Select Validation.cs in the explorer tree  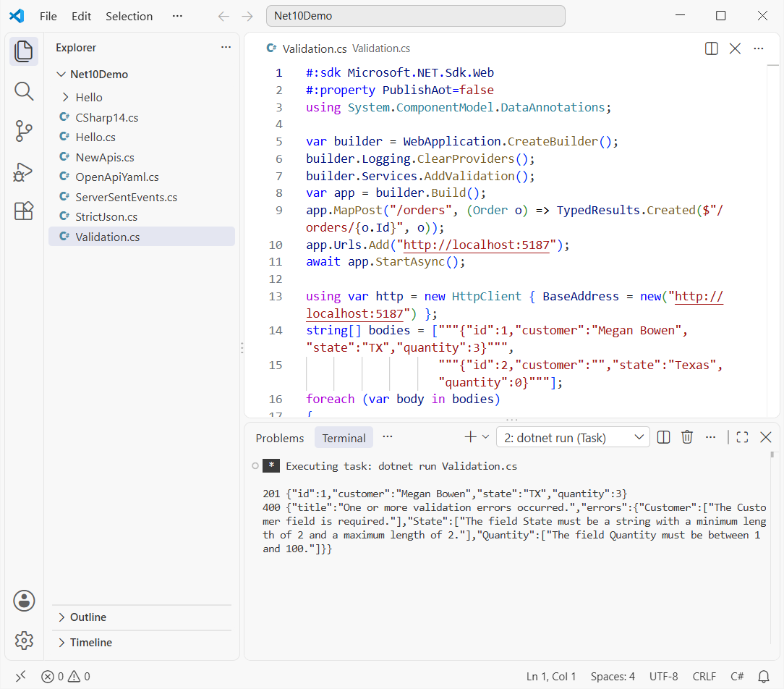click(x=142, y=237)
